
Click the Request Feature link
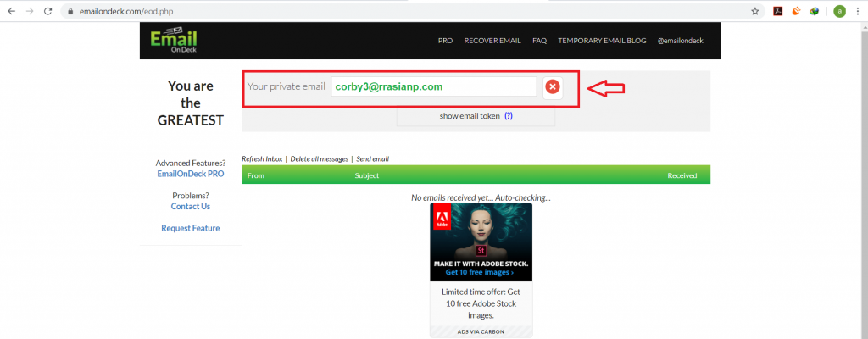191,228
